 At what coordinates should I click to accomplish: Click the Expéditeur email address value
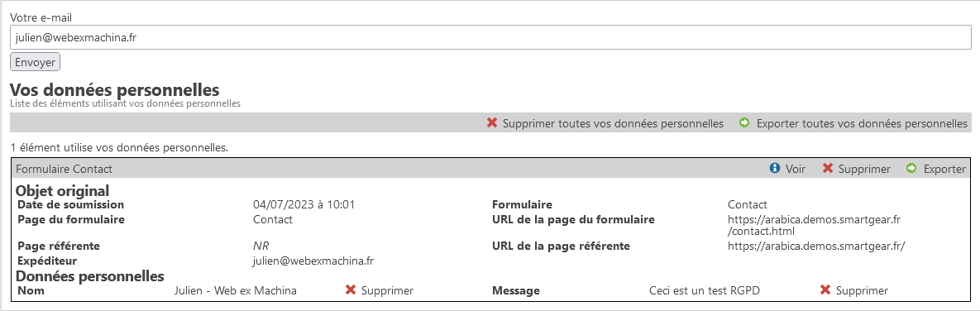313,261
